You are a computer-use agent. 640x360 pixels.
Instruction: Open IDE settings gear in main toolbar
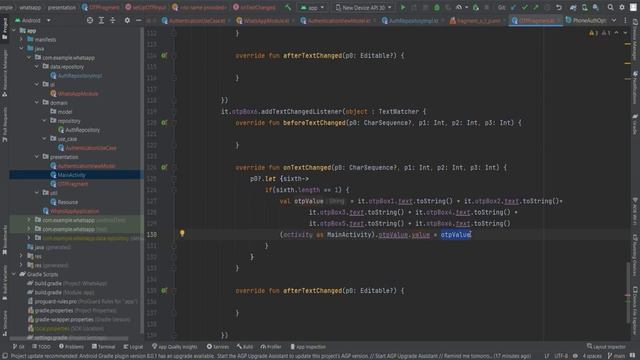[x=622, y=7]
